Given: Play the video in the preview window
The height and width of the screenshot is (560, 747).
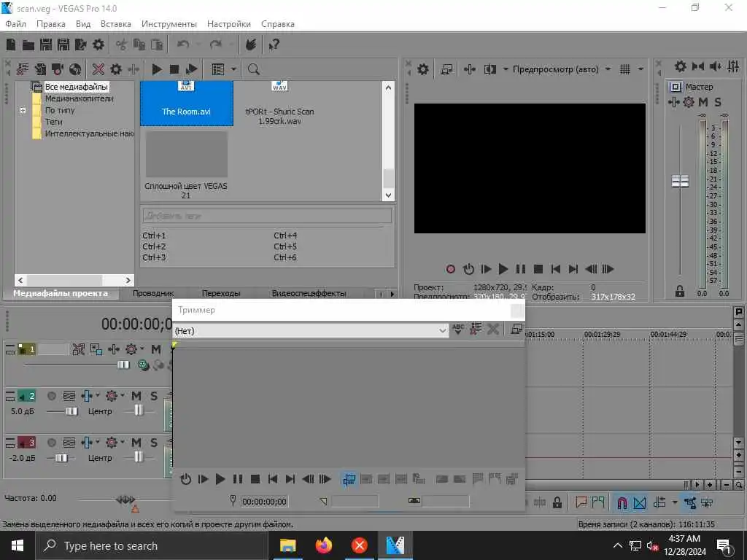Looking at the screenshot, I should [503, 269].
